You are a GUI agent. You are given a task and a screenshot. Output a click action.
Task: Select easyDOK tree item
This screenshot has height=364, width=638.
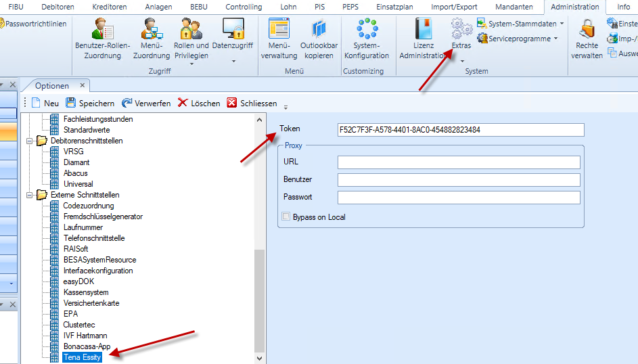tap(78, 281)
